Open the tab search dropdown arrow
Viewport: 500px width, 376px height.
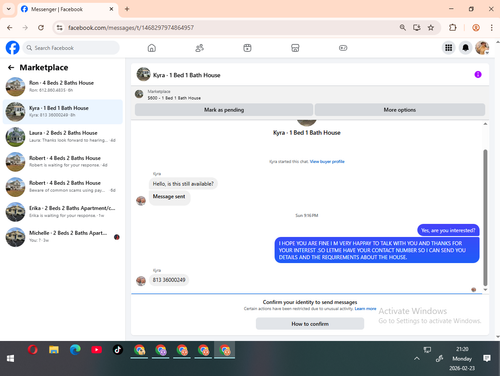coord(9,9)
